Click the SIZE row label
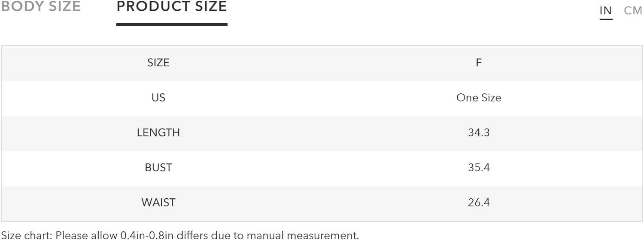The width and height of the screenshot is (644, 240). pos(158,63)
